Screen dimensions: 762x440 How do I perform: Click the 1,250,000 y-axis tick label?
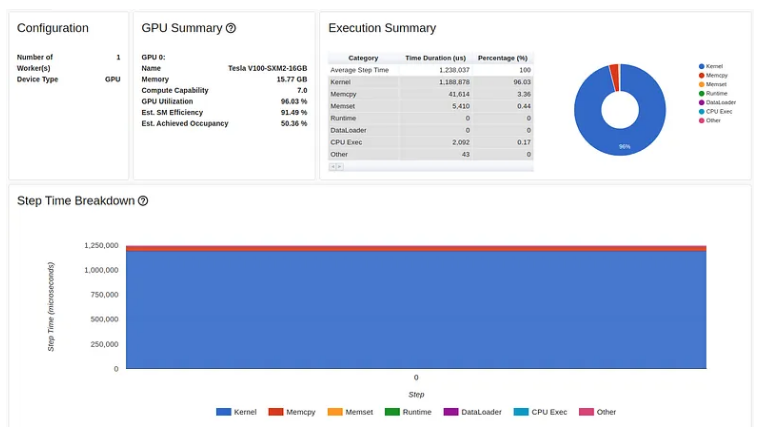pos(101,246)
